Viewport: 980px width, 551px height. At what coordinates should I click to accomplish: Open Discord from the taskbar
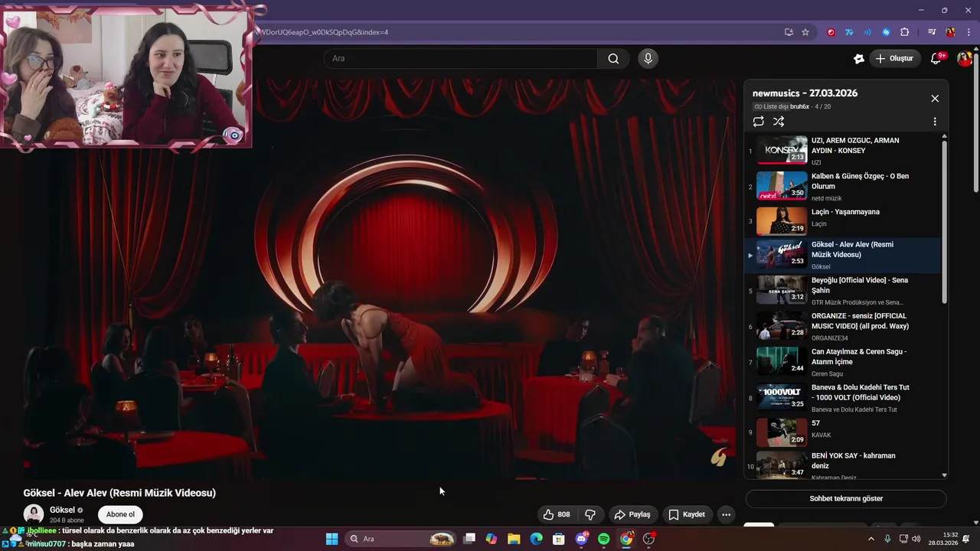pos(581,539)
